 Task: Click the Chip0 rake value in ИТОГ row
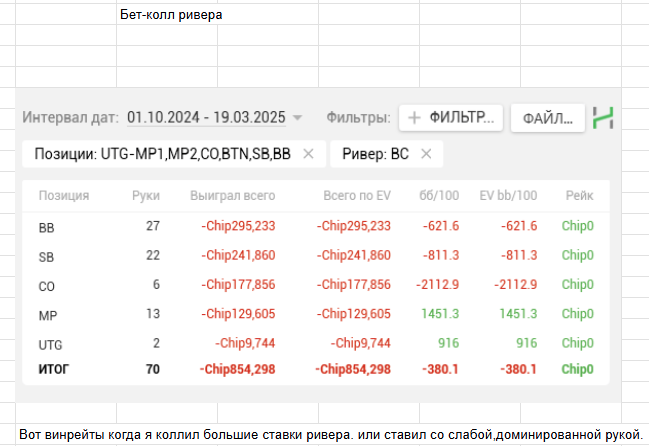pyautogui.click(x=577, y=369)
